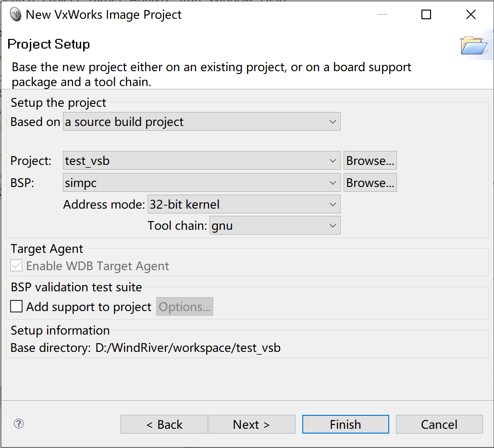Click the Finish button
494x448 pixels.
pyautogui.click(x=345, y=424)
